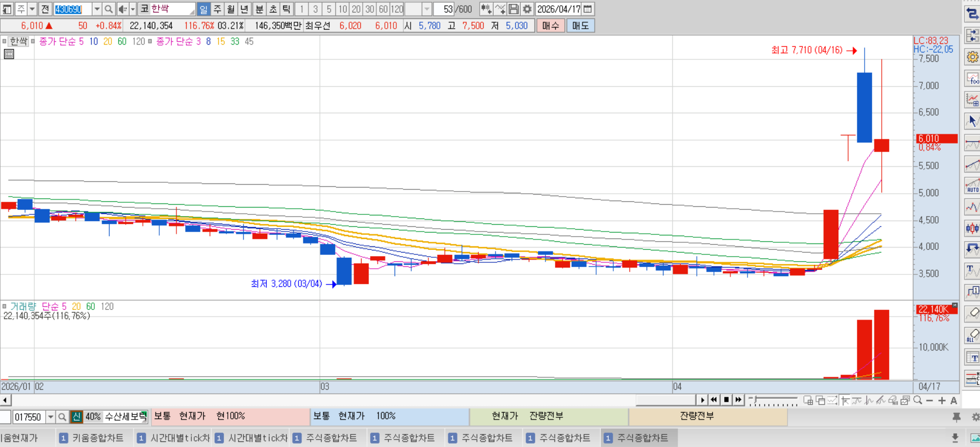Select the text annotation T tool

click(972, 271)
